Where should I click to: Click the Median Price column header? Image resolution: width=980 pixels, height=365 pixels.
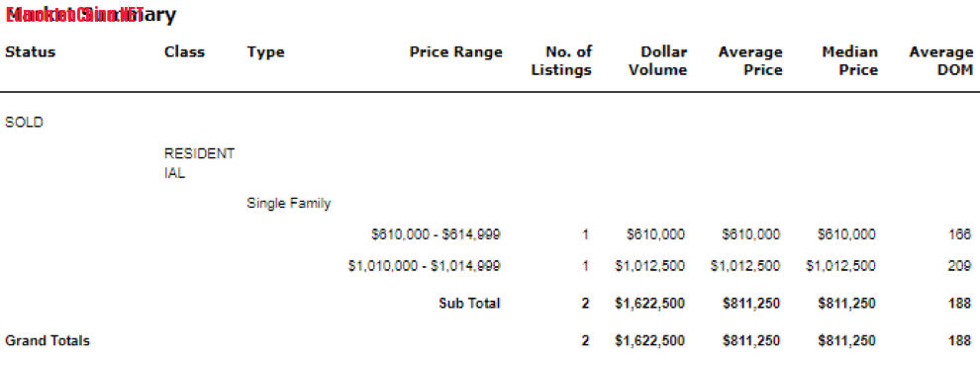(849, 60)
